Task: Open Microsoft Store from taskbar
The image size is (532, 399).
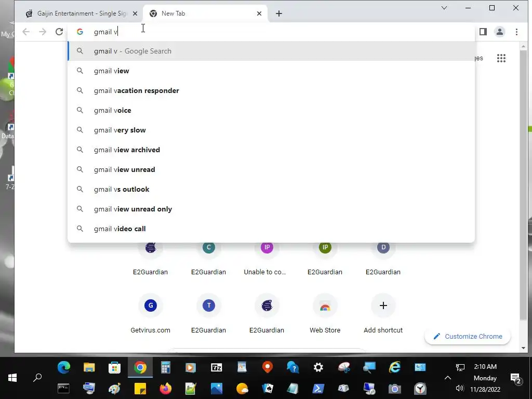Action: point(115,367)
